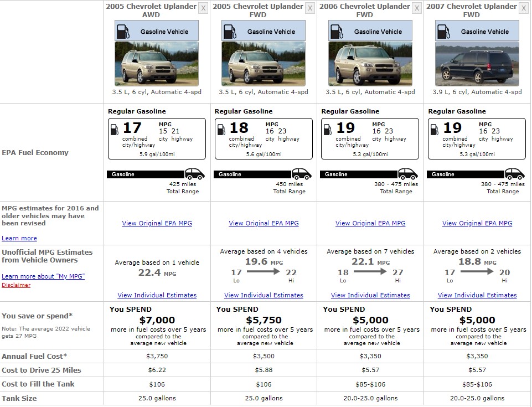View Original EPA MPG for 2005 Uplander FWD
Screen dimensions: 532x407
[x=264, y=223]
